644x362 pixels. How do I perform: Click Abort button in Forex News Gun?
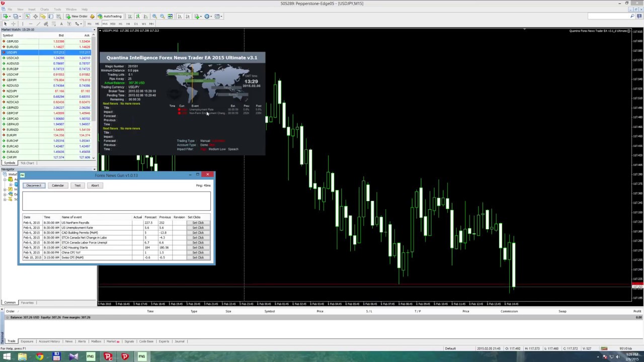95,186
